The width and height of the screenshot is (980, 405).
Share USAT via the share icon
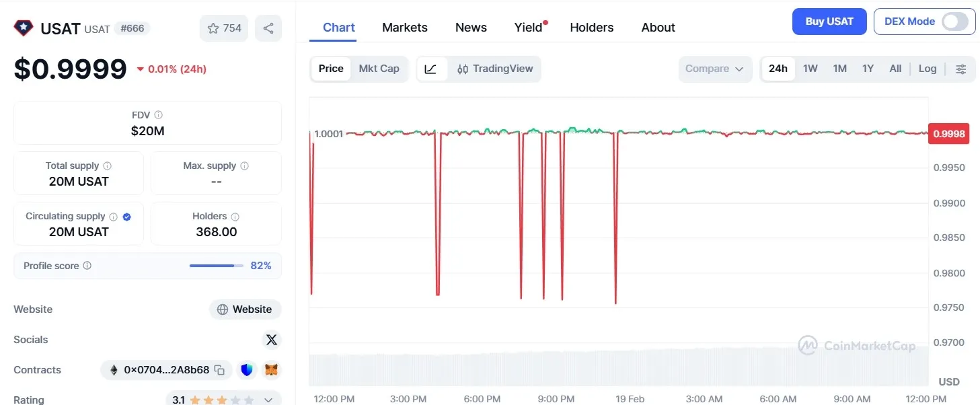click(x=268, y=28)
